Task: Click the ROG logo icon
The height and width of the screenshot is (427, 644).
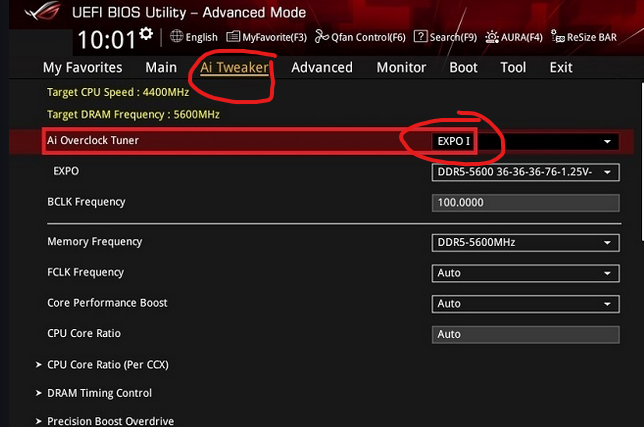Action: [x=42, y=11]
